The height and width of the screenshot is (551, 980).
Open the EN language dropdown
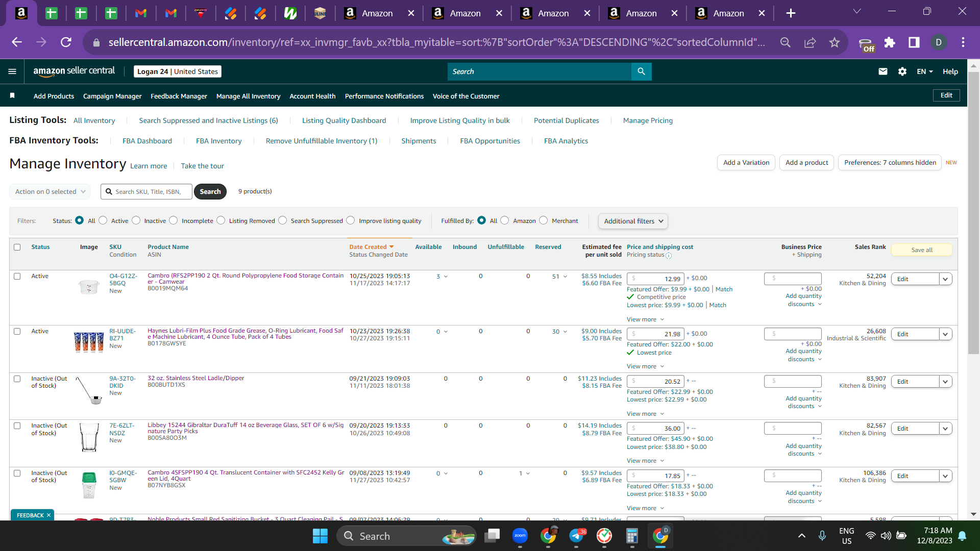pyautogui.click(x=924, y=71)
